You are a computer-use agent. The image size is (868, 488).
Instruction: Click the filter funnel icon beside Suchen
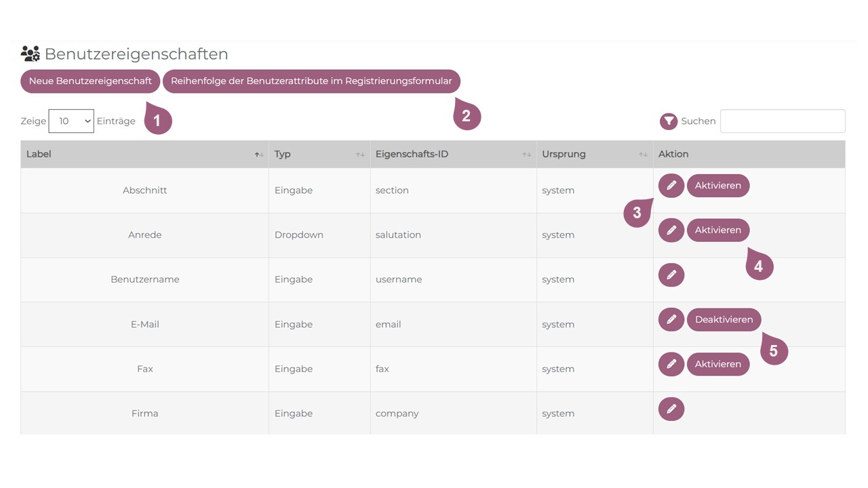(669, 121)
